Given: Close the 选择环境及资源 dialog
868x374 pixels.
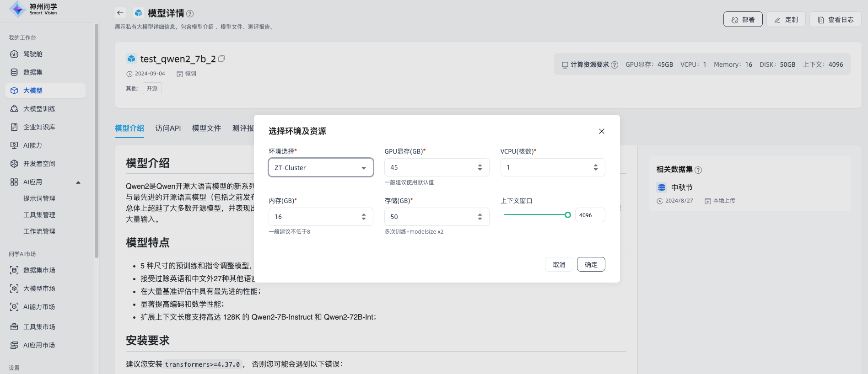Looking at the screenshot, I should point(601,131).
